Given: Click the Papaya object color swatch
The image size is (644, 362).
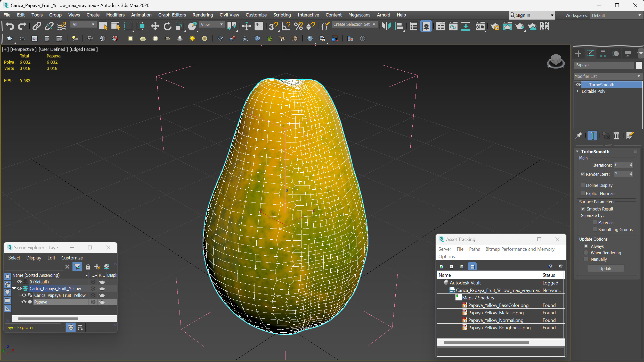Looking at the screenshot, I should [639, 65].
